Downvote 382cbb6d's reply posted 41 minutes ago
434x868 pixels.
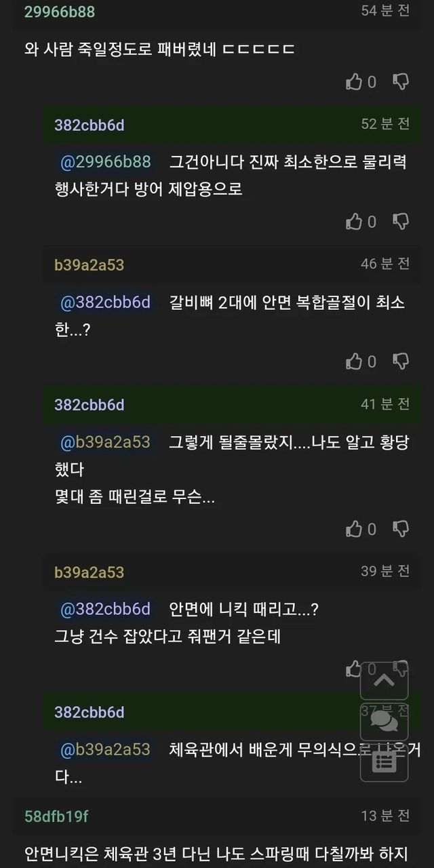pyautogui.click(x=401, y=529)
